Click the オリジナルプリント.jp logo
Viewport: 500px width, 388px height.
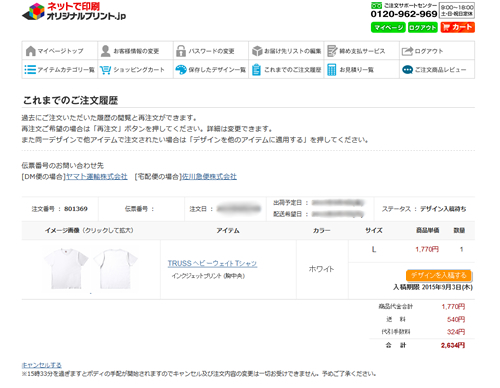click(74, 12)
